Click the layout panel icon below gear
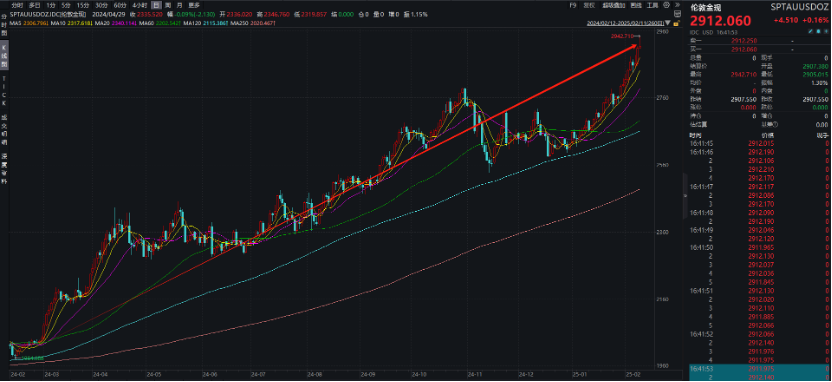Screen dimensions: 832x382 tap(678, 14)
